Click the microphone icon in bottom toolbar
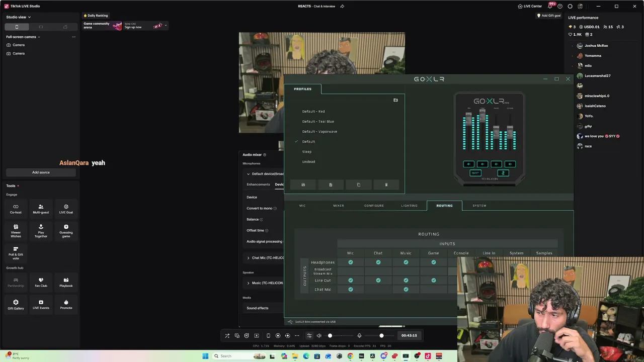The image size is (644, 362). pyautogui.click(x=359, y=335)
